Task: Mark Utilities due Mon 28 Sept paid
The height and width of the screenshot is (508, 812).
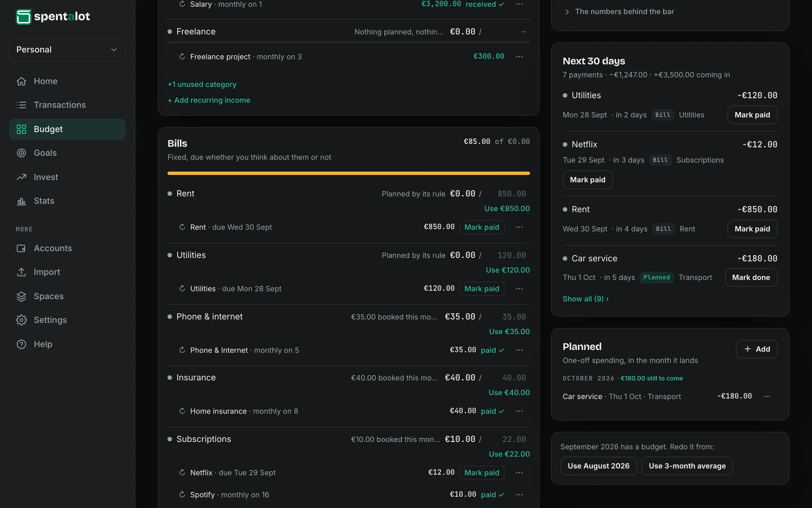Action: pyautogui.click(x=482, y=289)
